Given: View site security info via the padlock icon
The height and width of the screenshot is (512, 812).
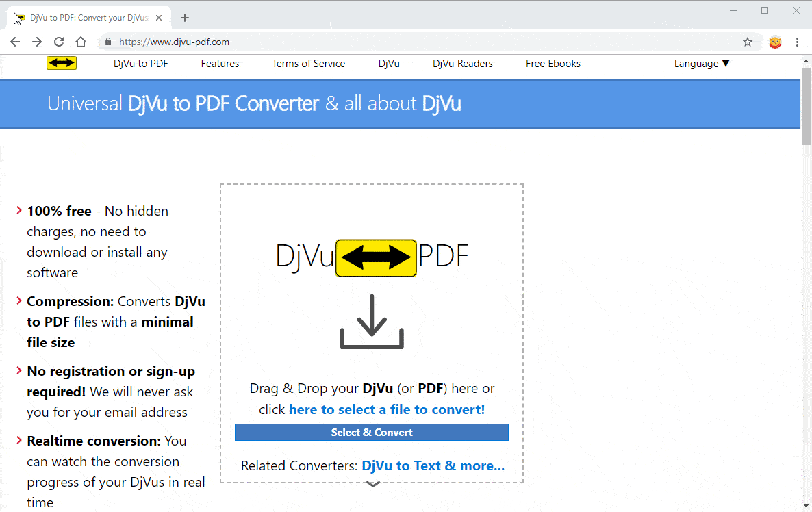Looking at the screenshot, I should (107, 42).
